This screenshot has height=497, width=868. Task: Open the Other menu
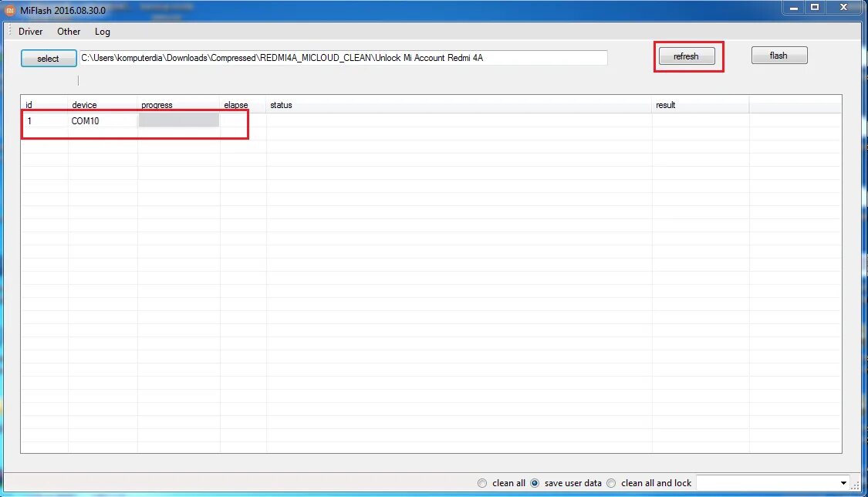point(68,32)
